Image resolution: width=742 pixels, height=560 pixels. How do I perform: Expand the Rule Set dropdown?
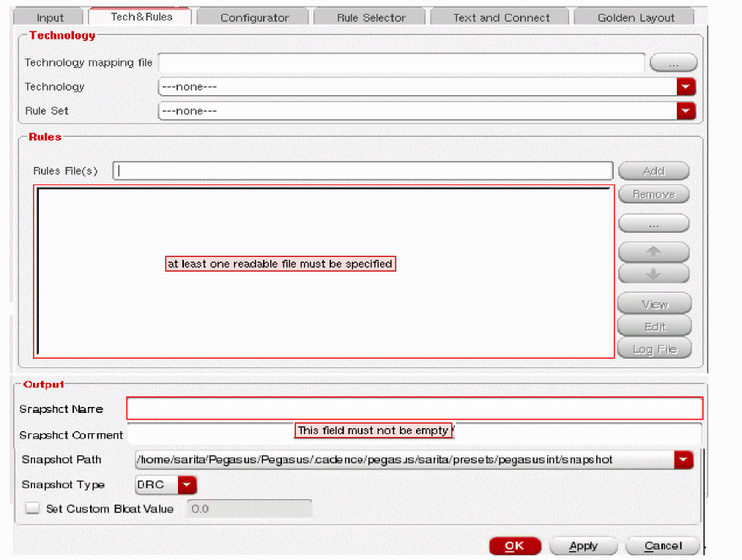[x=685, y=111]
